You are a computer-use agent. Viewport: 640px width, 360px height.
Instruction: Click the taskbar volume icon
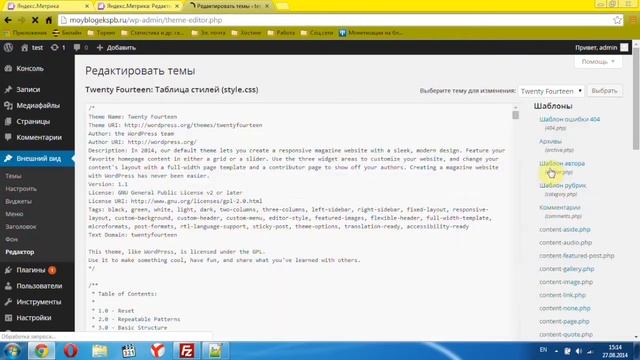(x=578, y=351)
